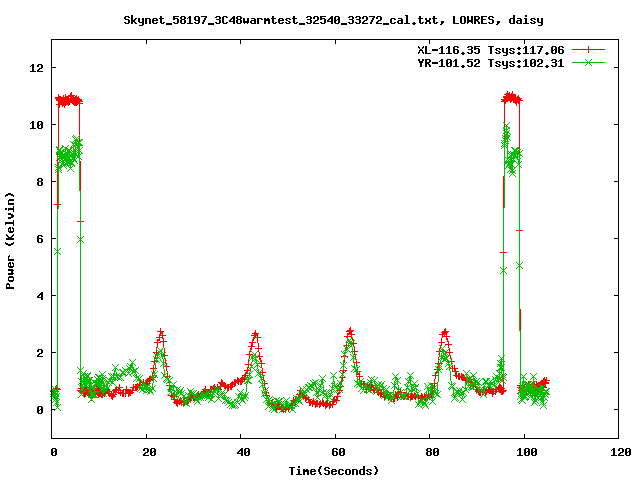The height and width of the screenshot is (480, 640).
Task: Click the x-axis tick label 120
Action: tap(621, 452)
